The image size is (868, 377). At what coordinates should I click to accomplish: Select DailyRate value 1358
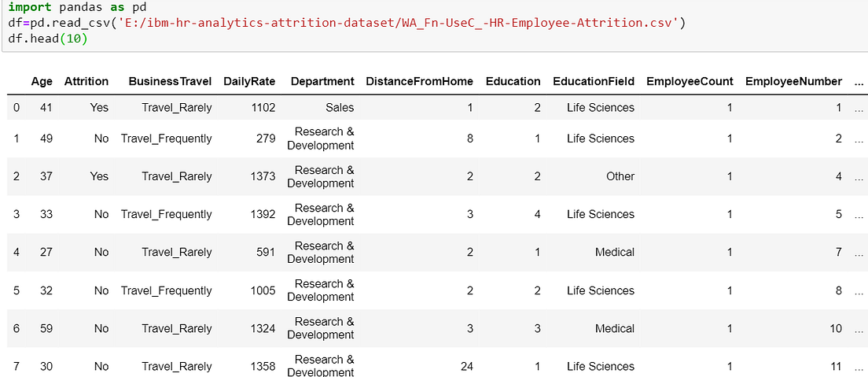(263, 367)
